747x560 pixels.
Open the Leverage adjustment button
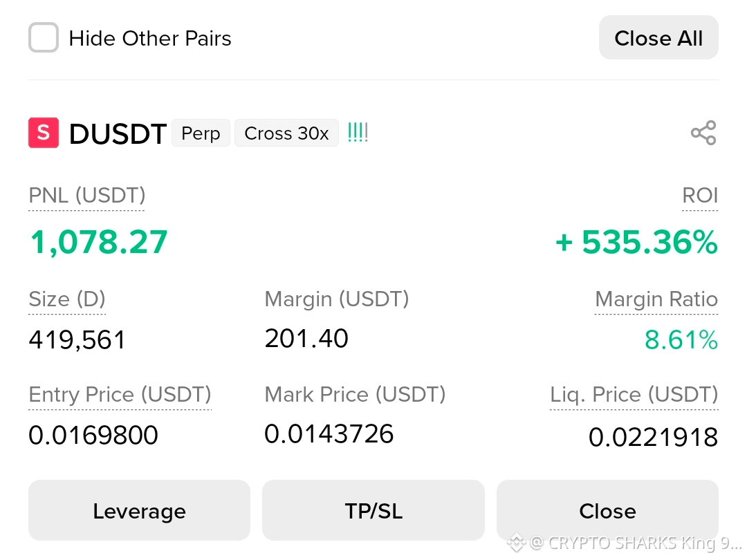click(x=139, y=510)
